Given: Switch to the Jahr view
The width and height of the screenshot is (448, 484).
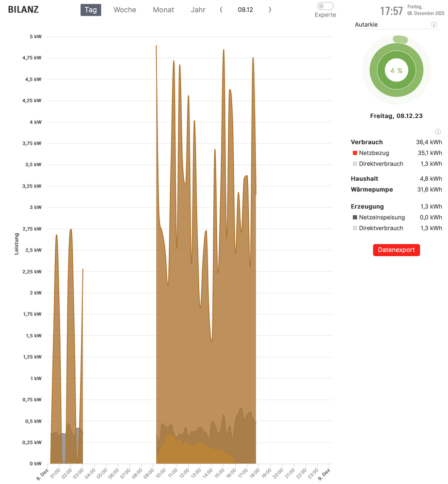Looking at the screenshot, I should (198, 10).
